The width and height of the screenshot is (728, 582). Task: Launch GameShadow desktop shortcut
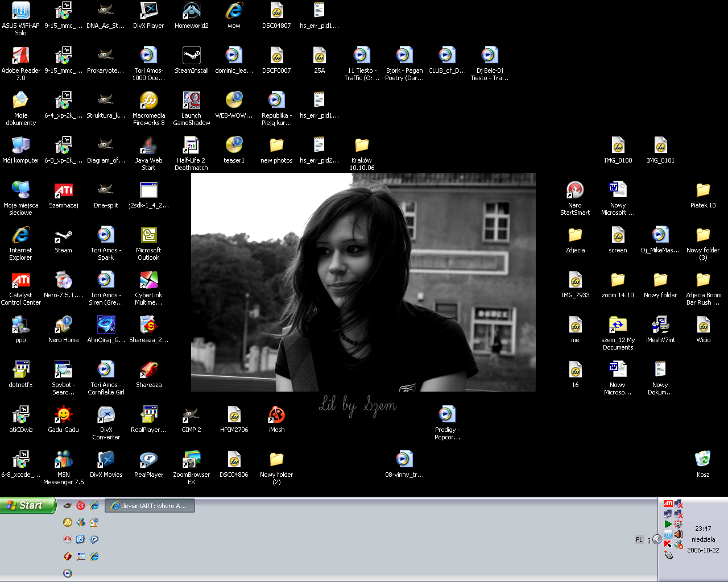click(x=191, y=108)
